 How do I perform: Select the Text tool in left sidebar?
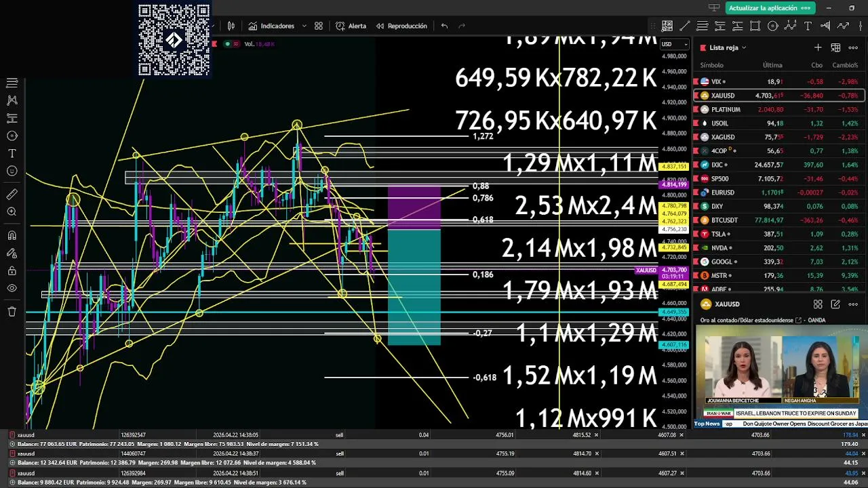(x=12, y=153)
